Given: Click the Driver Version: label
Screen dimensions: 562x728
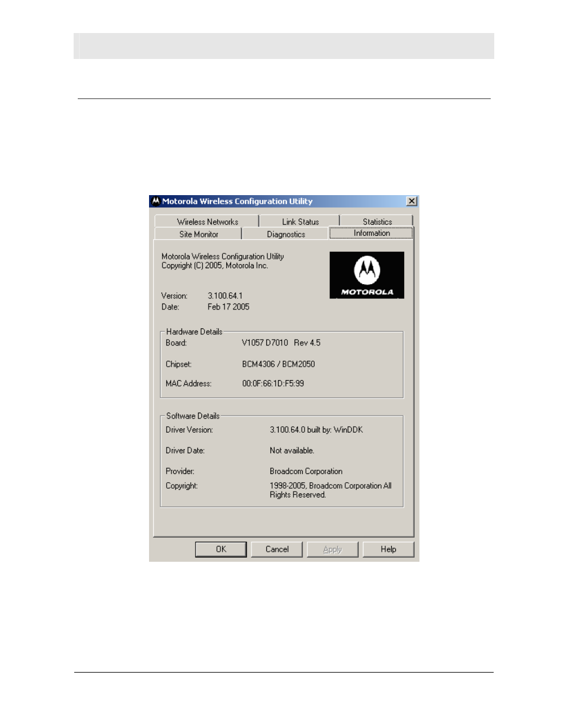Looking at the screenshot, I should [x=189, y=430].
